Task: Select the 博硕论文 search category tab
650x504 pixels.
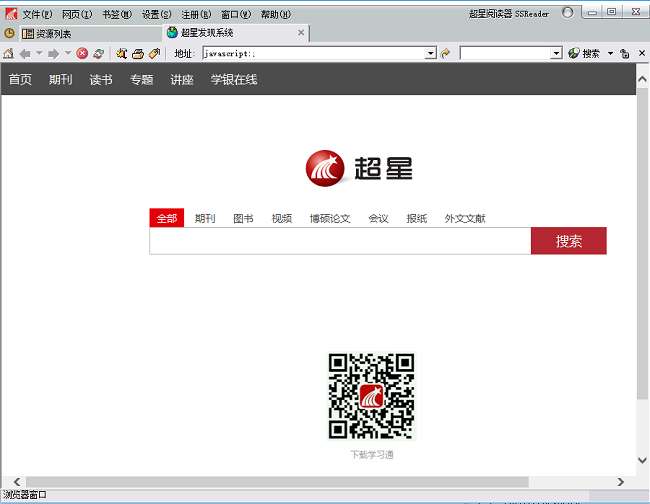Action: 330,218
